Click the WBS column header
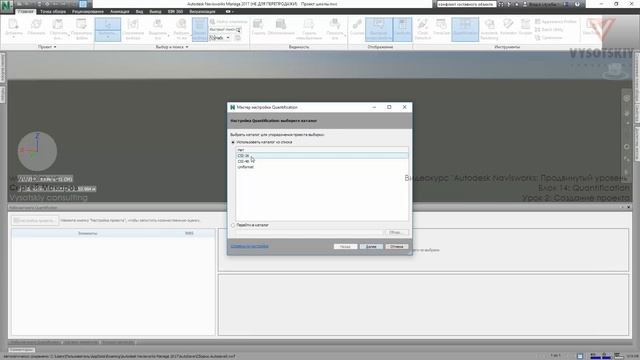640x360 pixels. coord(189,233)
